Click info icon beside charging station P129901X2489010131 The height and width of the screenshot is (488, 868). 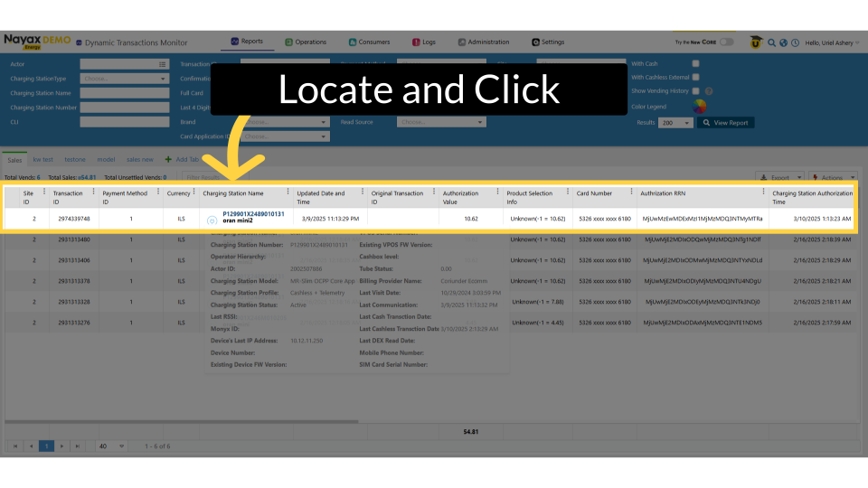coord(212,220)
